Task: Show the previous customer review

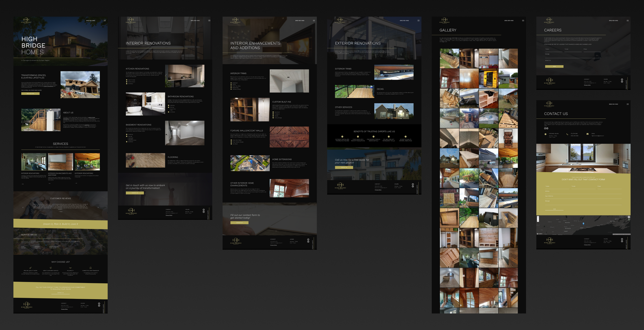Action: point(23,207)
